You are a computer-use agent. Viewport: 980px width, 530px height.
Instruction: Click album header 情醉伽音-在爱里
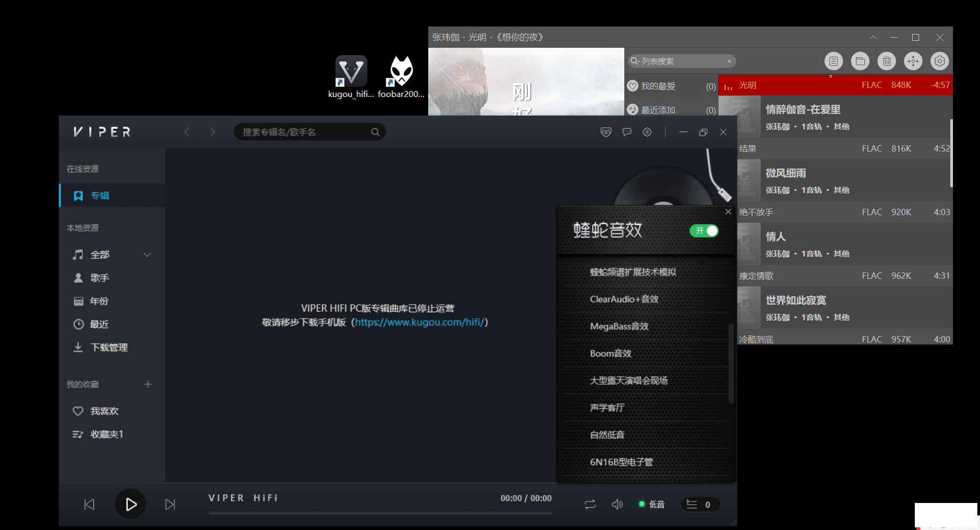pyautogui.click(x=844, y=117)
